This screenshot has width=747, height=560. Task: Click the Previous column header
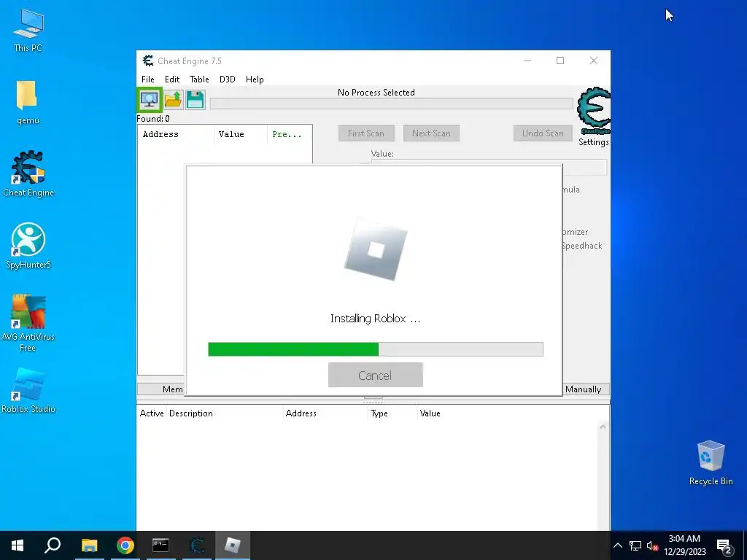tap(290, 134)
